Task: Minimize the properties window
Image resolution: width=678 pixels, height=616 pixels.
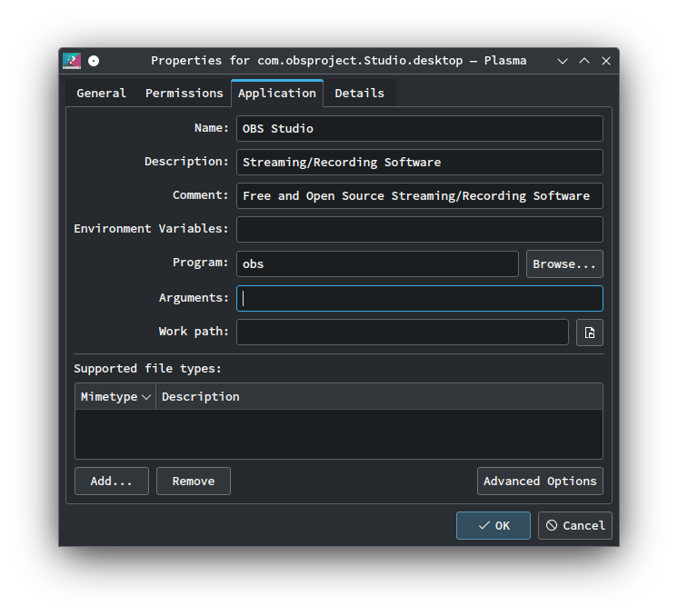Action: click(562, 61)
